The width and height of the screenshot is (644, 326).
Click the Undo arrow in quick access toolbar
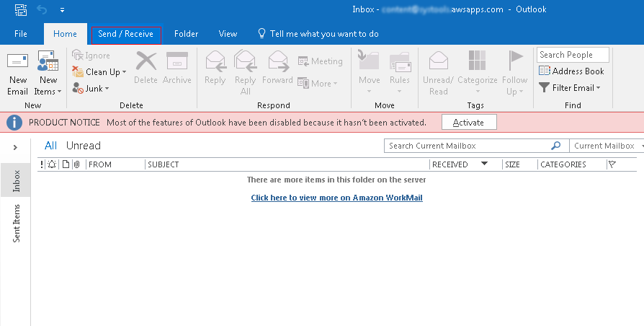click(x=42, y=9)
